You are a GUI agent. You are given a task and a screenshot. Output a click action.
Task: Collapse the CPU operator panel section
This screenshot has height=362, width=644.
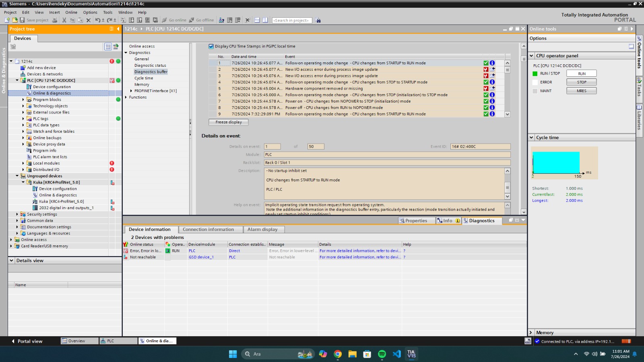pos(531,56)
